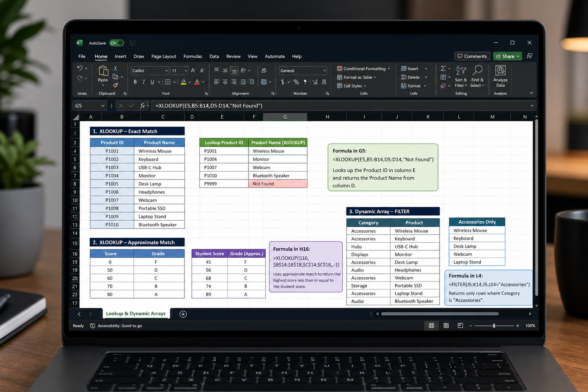588x392 pixels.
Task: Click the Comments button
Action: (472, 56)
